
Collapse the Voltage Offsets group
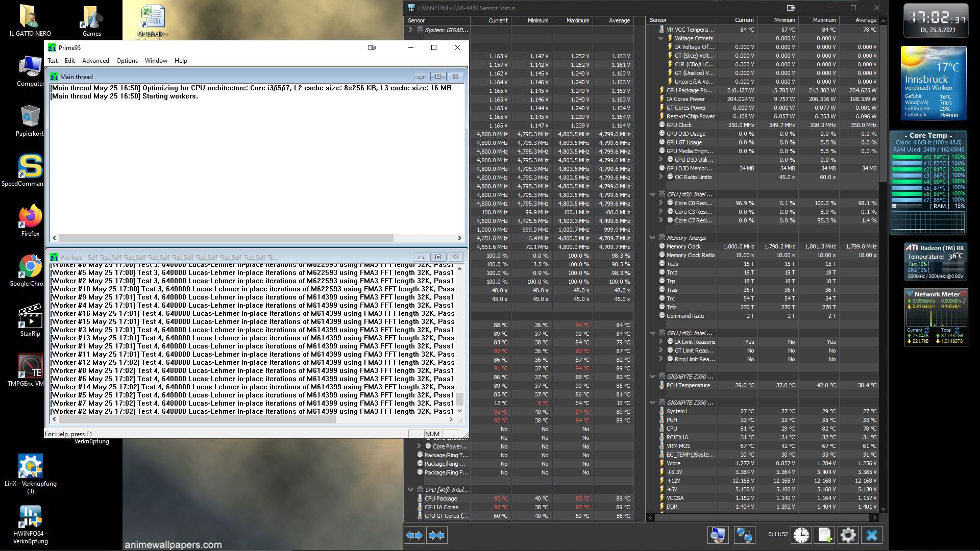pos(660,38)
